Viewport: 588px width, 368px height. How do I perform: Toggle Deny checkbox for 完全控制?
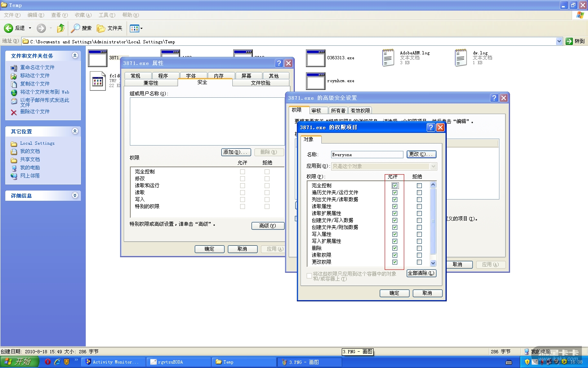click(x=419, y=186)
